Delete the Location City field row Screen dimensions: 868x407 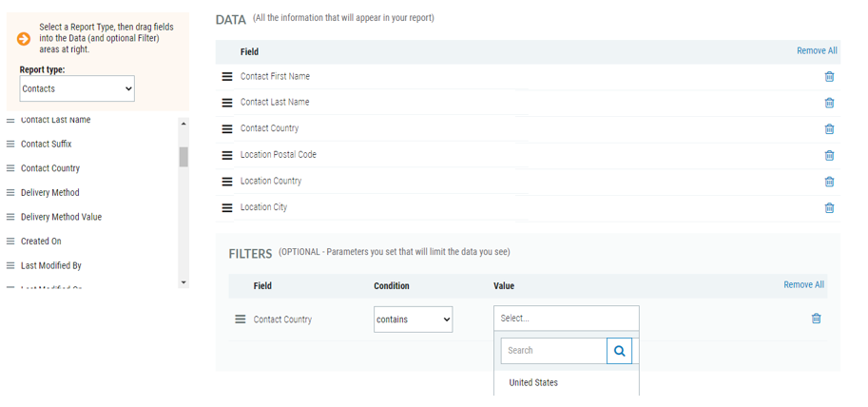pos(829,207)
